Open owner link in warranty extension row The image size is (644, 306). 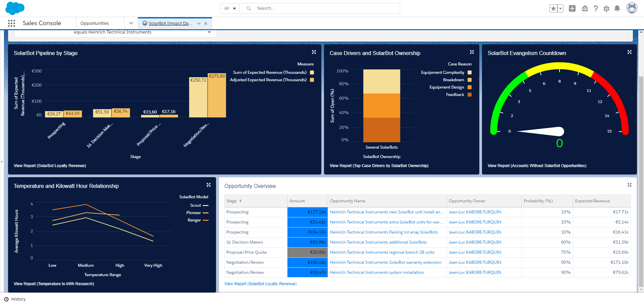475,262
